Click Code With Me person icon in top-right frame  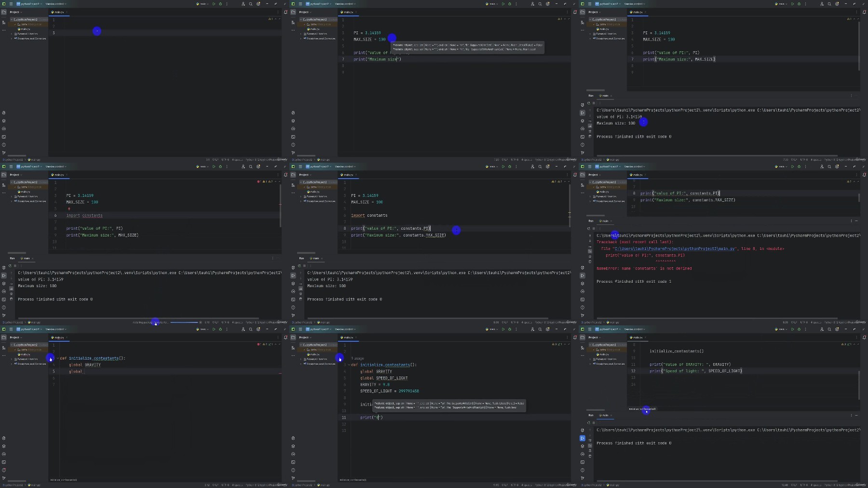822,4
